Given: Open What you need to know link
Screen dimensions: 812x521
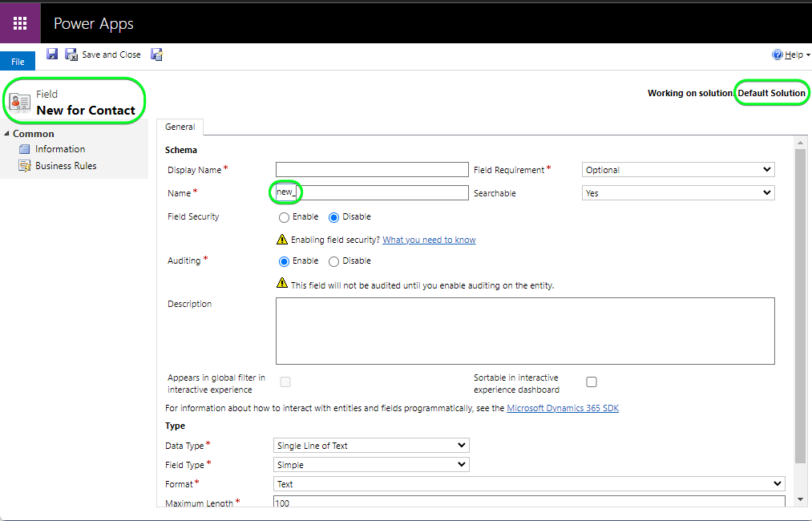Looking at the screenshot, I should [429, 240].
